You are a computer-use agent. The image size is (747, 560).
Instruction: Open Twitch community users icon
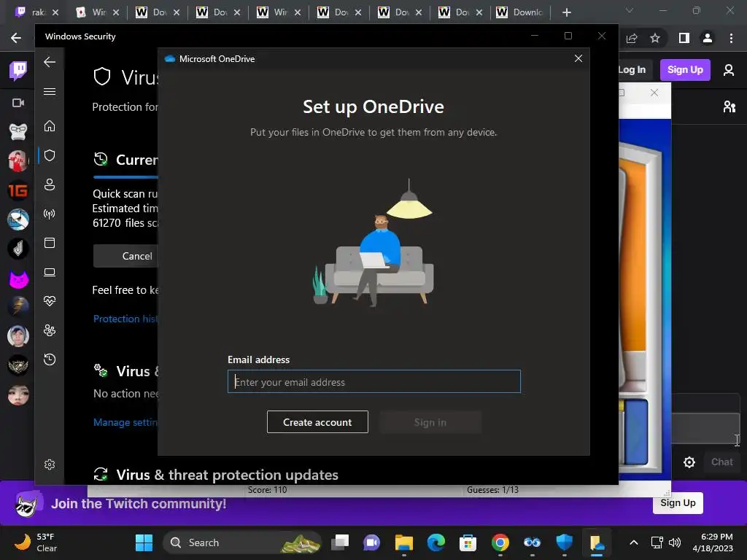click(729, 106)
